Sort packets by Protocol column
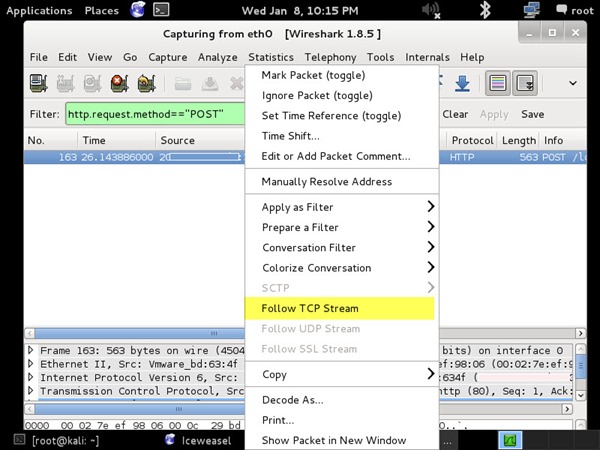This screenshot has height=450, width=600. 472,140
